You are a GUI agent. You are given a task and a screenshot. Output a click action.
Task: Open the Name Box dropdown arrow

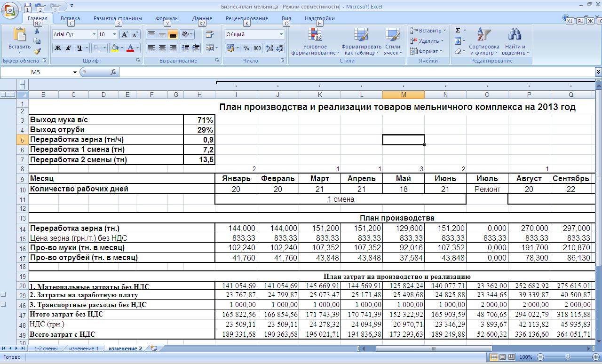click(75, 72)
